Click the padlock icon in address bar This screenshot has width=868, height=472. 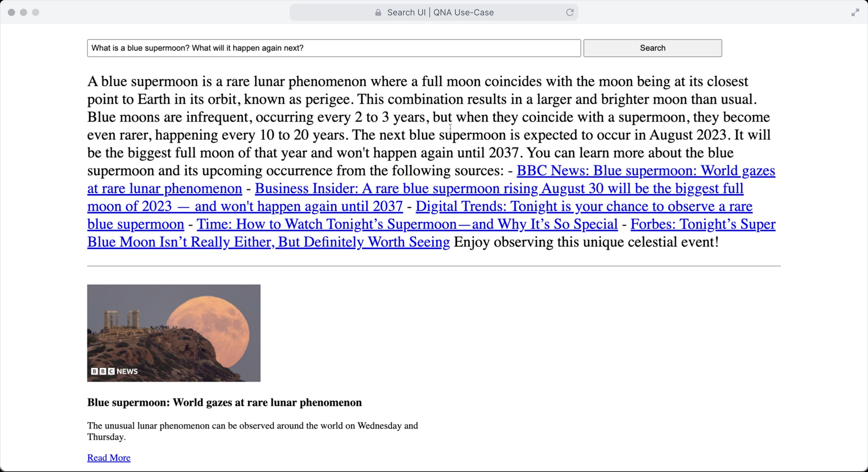click(378, 12)
